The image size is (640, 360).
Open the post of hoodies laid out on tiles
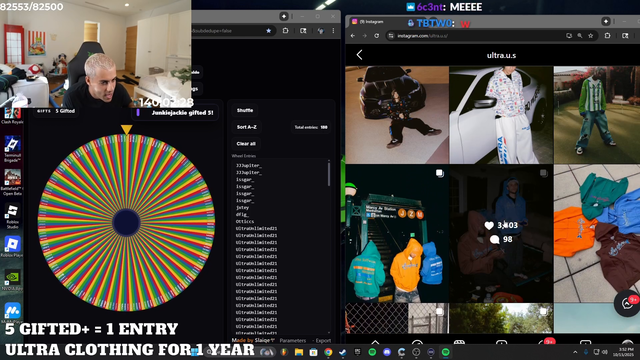pyautogui.click(x=597, y=233)
